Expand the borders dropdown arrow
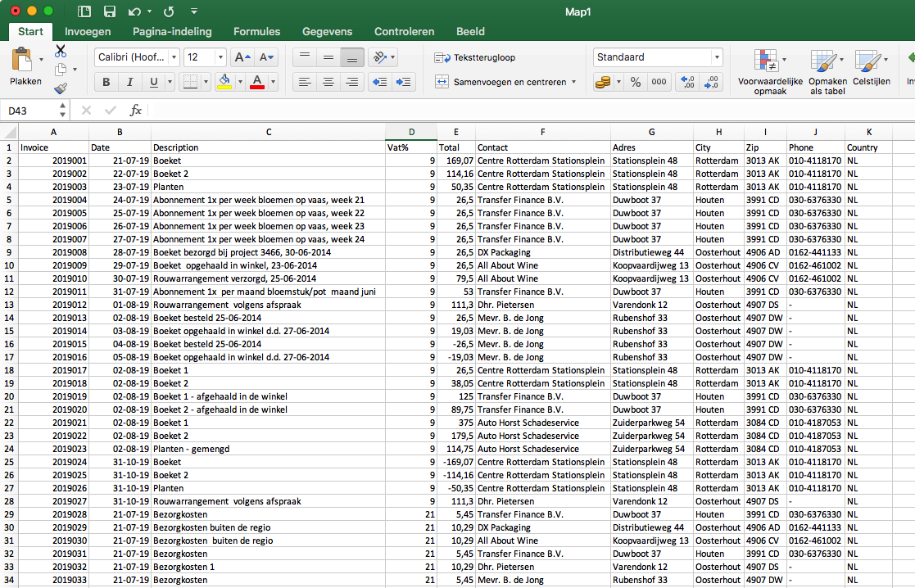The height and width of the screenshot is (588, 915). 206,82
